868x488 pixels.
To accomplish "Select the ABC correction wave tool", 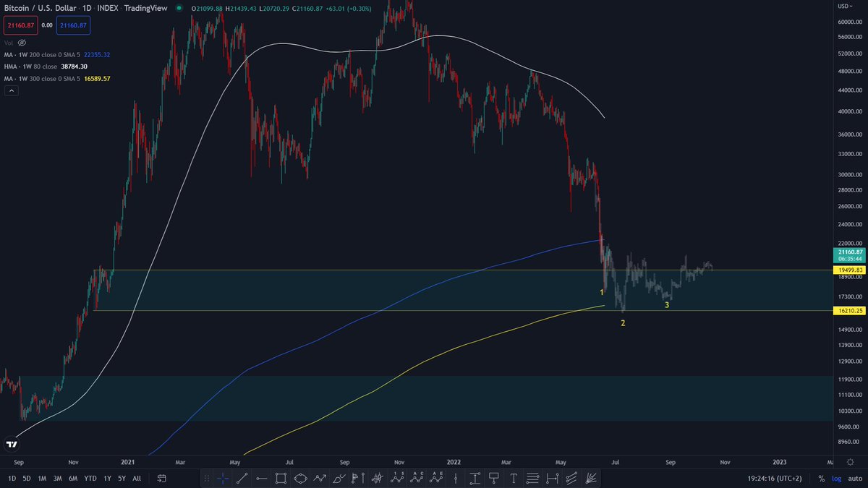I will [417, 478].
